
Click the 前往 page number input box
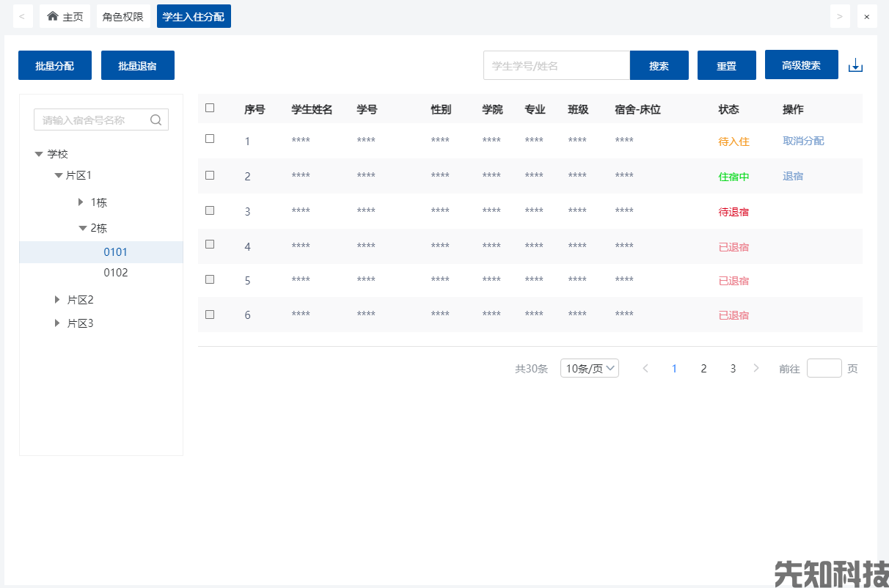(824, 368)
